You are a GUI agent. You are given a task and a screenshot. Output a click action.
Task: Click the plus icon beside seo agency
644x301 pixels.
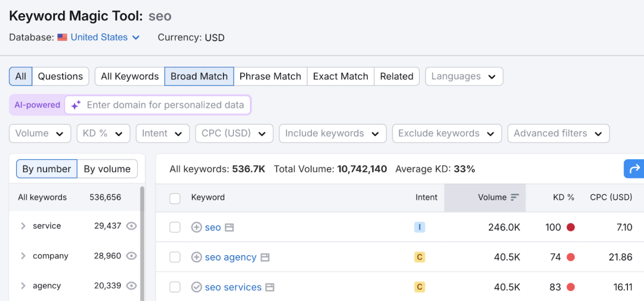pos(196,257)
